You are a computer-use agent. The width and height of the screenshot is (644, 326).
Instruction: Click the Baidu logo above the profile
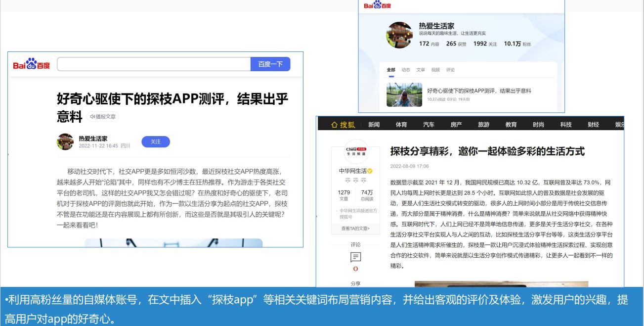[377, 5]
